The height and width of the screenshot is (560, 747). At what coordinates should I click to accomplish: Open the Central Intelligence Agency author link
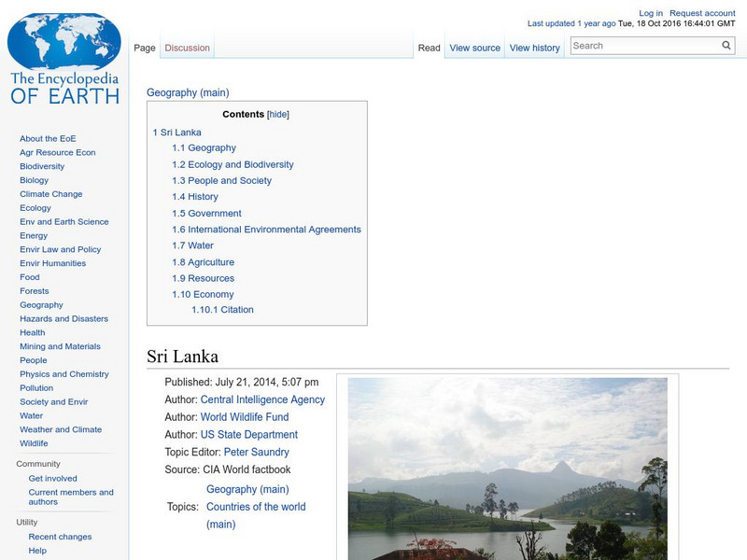coord(263,399)
